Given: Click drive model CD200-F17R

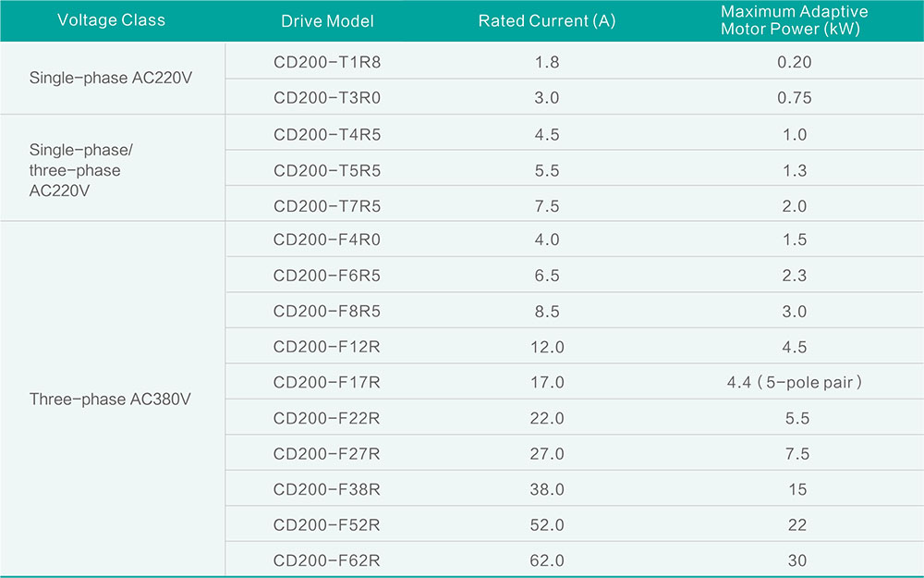Looking at the screenshot, I should pyautogui.click(x=327, y=382).
